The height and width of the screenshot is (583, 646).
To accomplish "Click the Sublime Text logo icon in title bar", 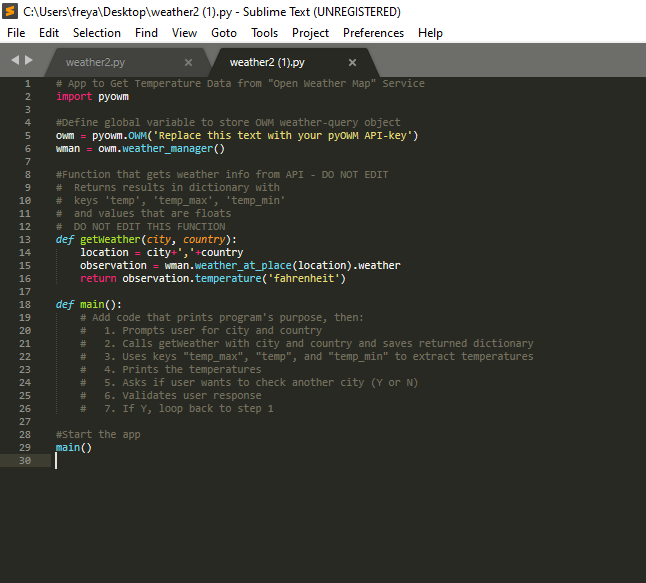I will click(x=10, y=11).
